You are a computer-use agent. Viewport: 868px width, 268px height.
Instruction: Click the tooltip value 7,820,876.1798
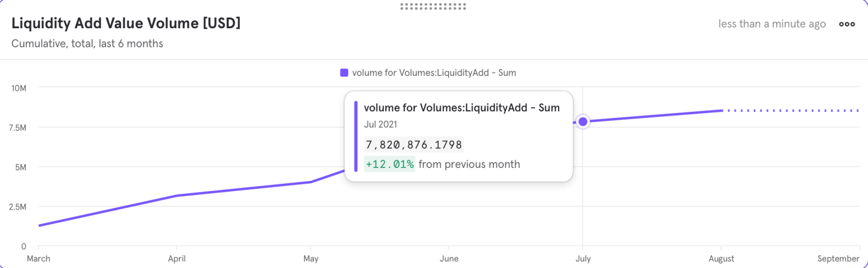(x=414, y=145)
